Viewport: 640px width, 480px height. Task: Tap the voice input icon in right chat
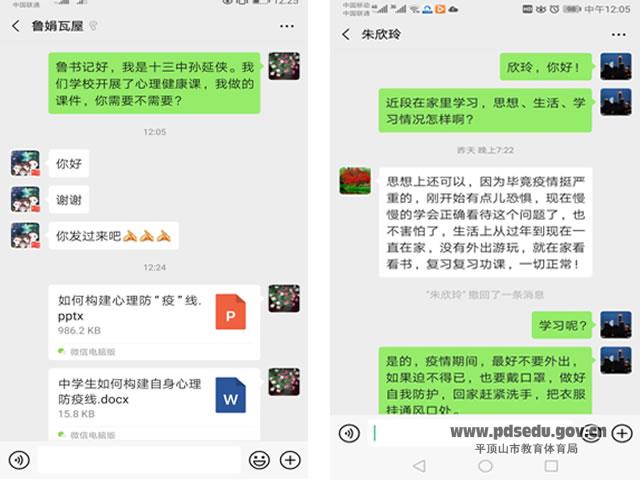point(349,433)
